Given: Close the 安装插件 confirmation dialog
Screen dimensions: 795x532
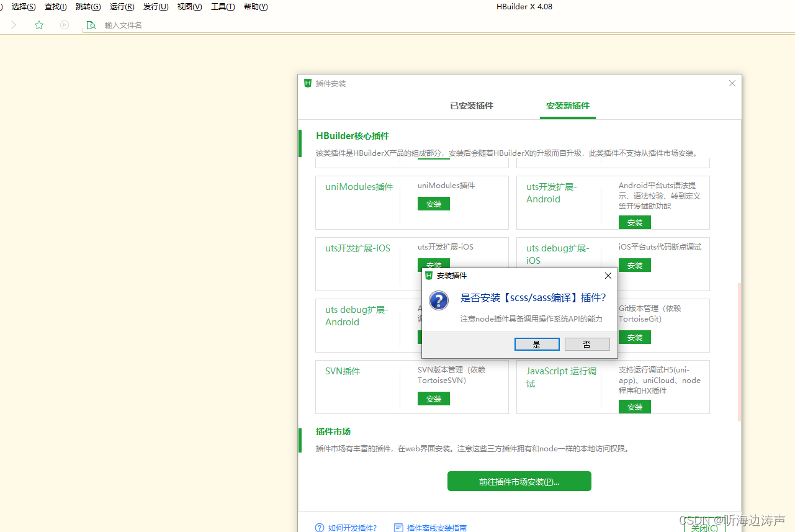Looking at the screenshot, I should coord(608,276).
